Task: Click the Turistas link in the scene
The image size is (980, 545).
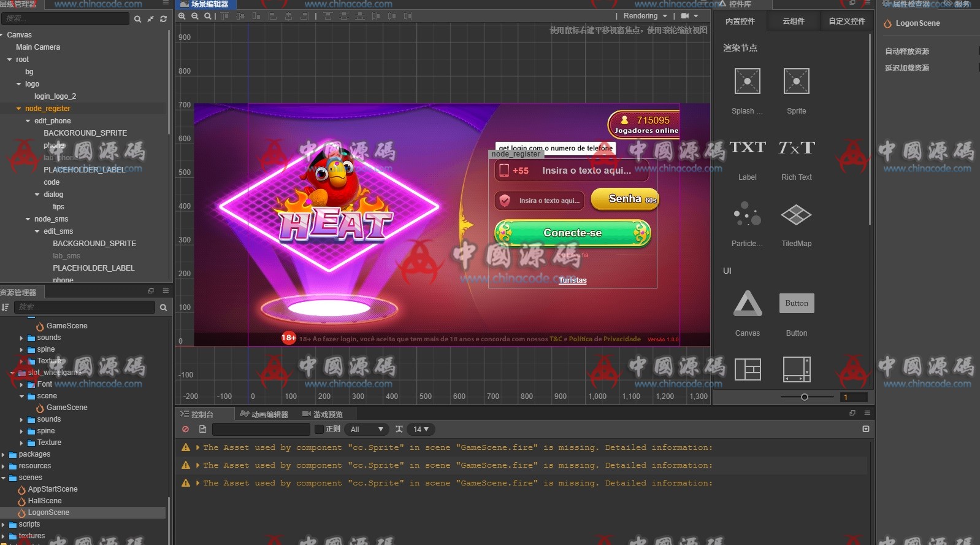Action: [x=572, y=280]
